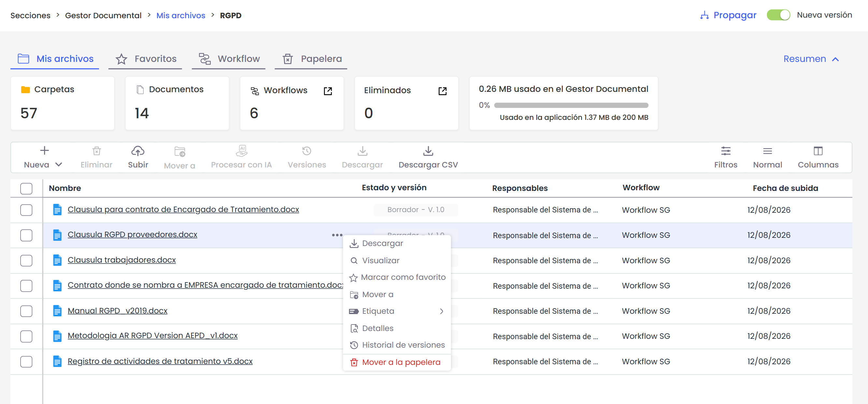Open the Eliminados card external link icon
Viewport: 868px width, 404px height.
pos(442,91)
